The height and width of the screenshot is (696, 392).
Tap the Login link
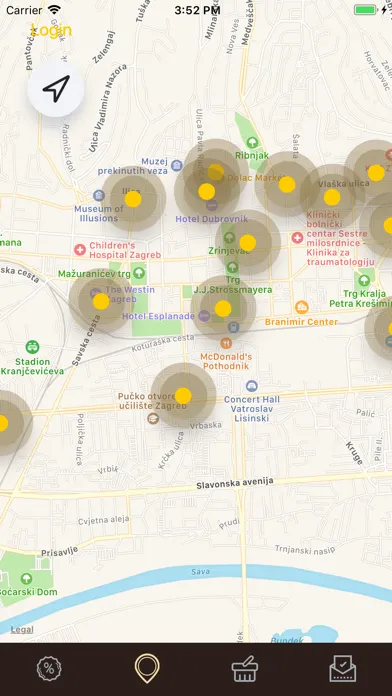51,30
